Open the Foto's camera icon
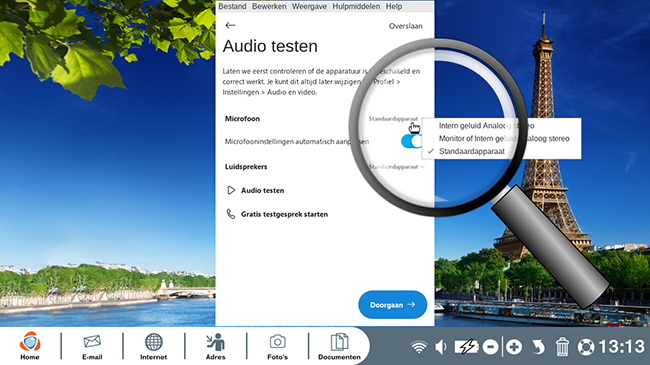This screenshot has width=650, height=365. coord(277,346)
